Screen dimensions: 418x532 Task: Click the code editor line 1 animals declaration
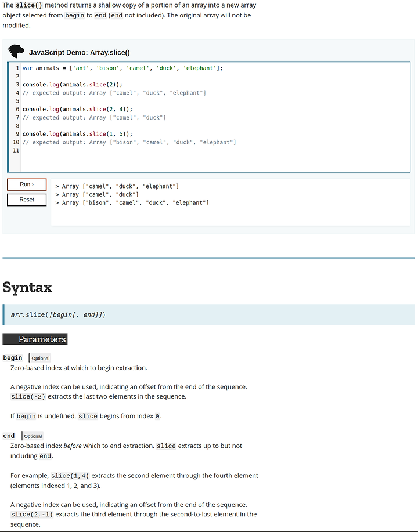click(x=122, y=68)
